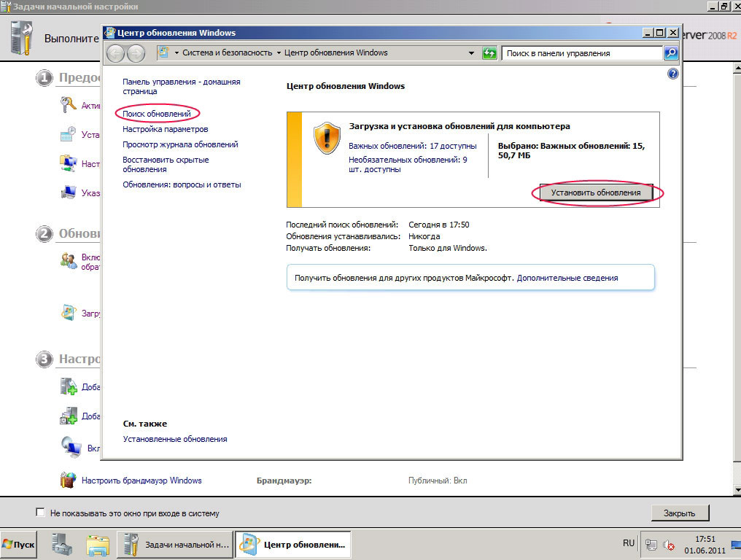Click the computer name icon in background window

(x=68, y=192)
